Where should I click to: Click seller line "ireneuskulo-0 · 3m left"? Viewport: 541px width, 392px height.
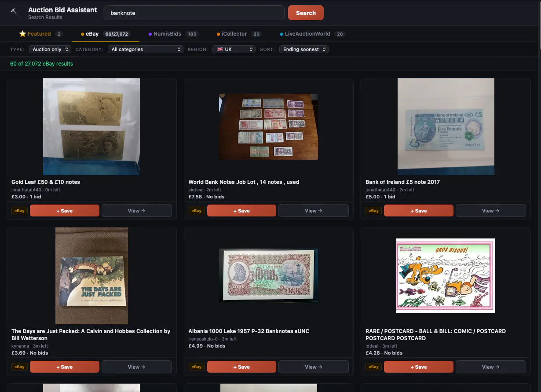pos(212,339)
